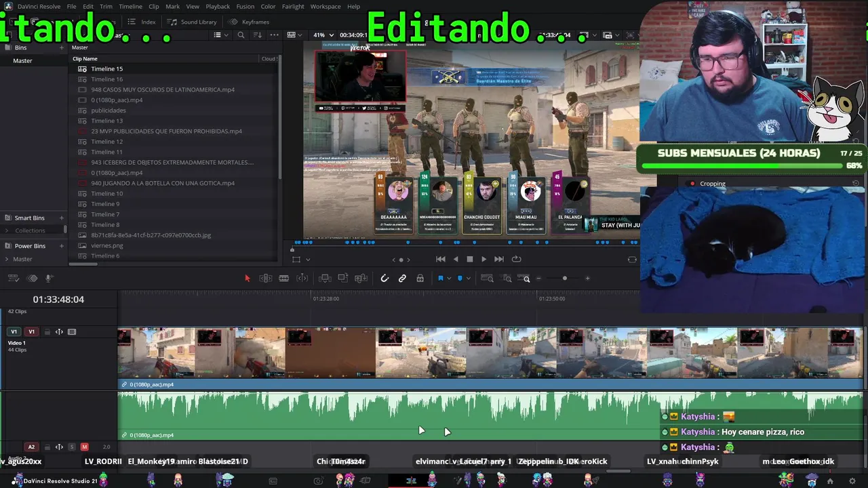Image resolution: width=868 pixels, height=488 pixels.
Task: Click the Detail Zoom icon
Action: tap(507, 279)
